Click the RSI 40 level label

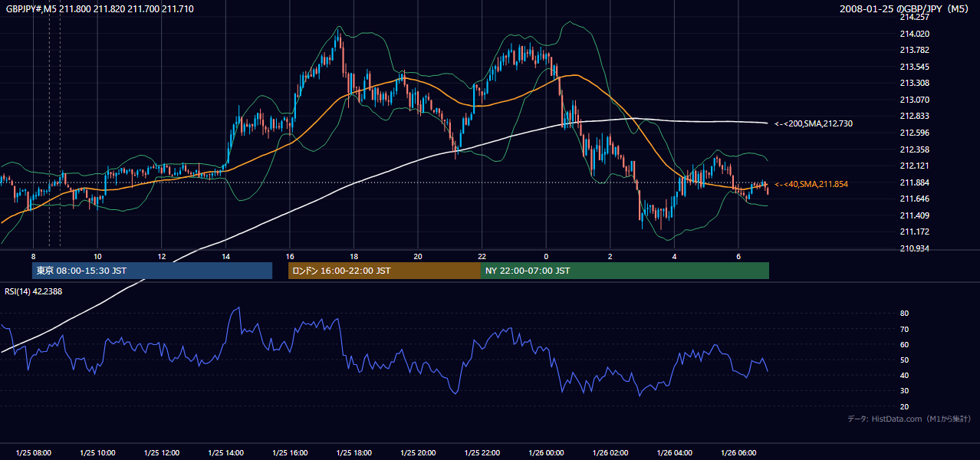point(905,375)
